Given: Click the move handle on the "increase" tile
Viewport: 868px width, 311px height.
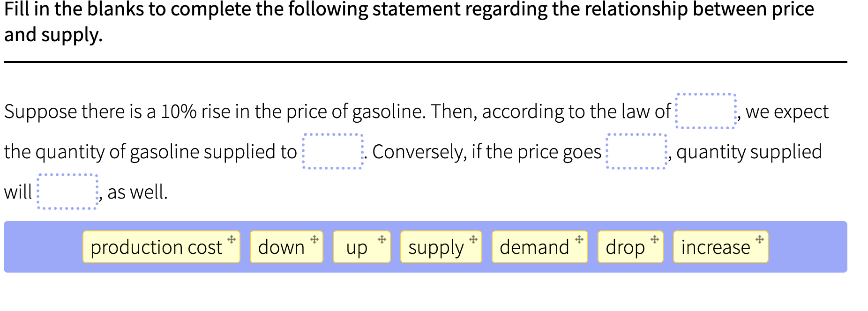Looking at the screenshot, I should click(x=759, y=238).
